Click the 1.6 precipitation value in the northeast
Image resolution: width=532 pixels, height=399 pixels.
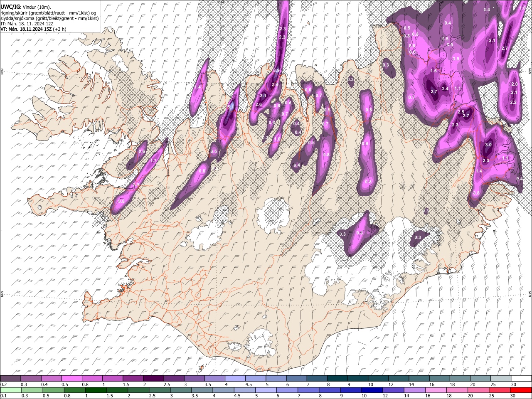[x=433, y=71]
